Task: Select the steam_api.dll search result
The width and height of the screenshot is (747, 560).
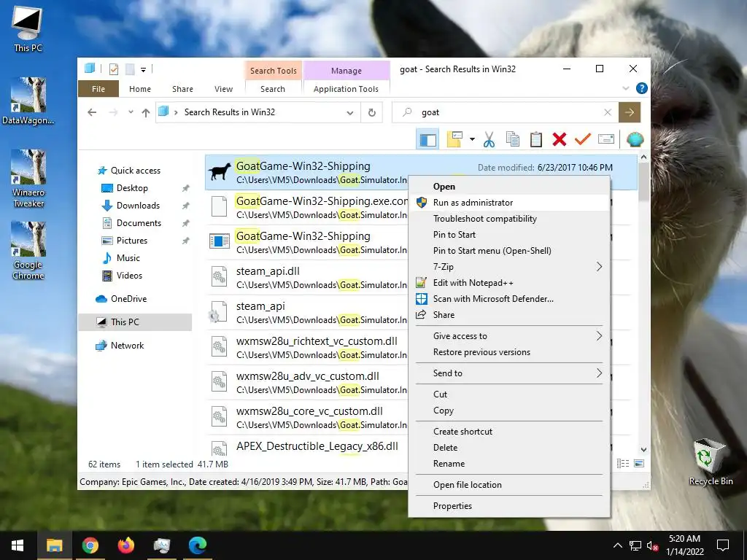Action: coord(307,277)
